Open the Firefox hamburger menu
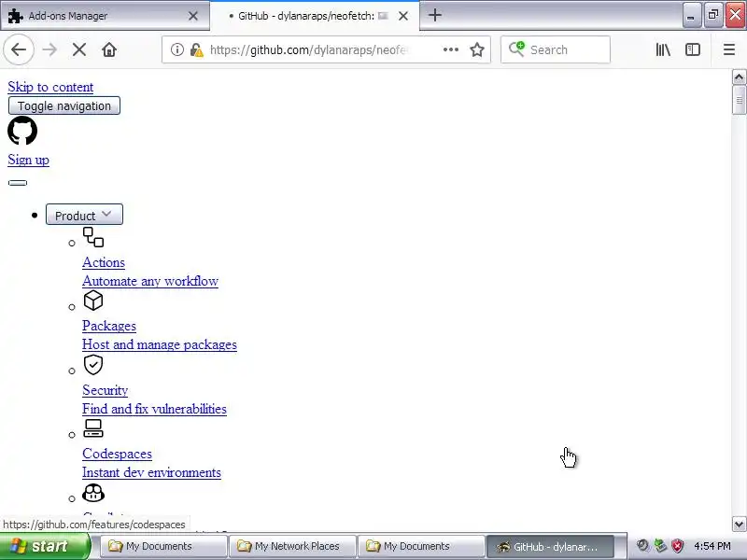Image resolution: width=747 pixels, height=560 pixels. 729,49
